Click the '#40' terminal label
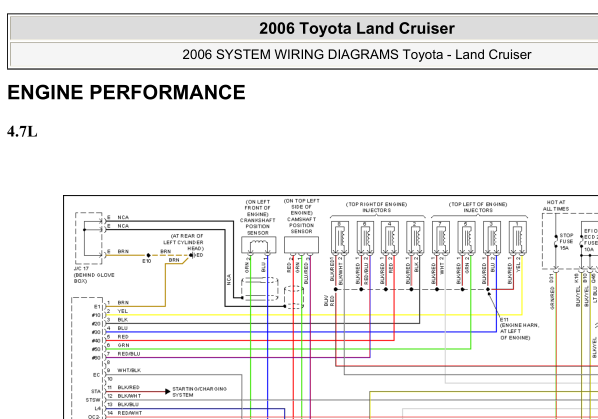 [96, 341]
